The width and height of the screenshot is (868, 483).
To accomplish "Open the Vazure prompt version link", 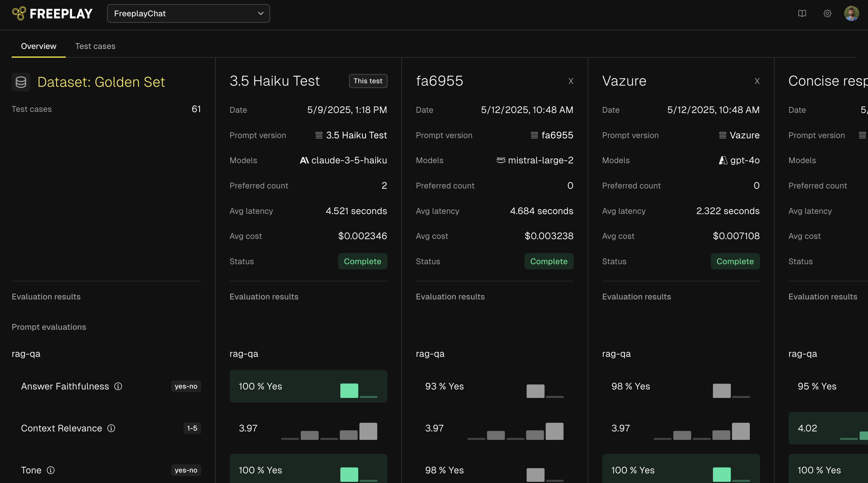I will pyautogui.click(x=744, y=135).
